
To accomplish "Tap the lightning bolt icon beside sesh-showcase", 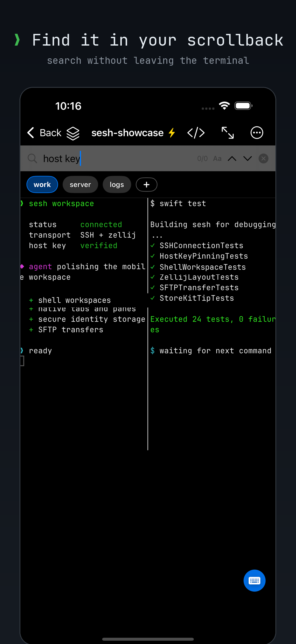I will [x=172, y=133].
